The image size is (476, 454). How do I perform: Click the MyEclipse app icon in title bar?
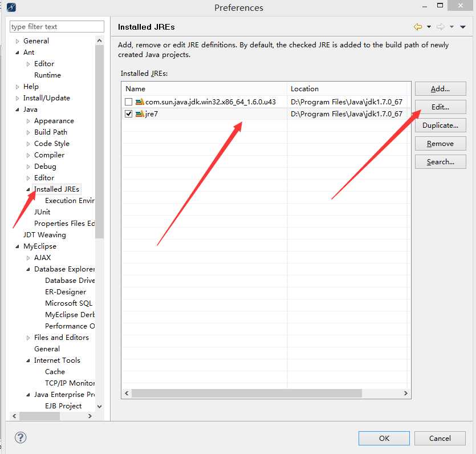pyautogui.click(x=11, y=7)
